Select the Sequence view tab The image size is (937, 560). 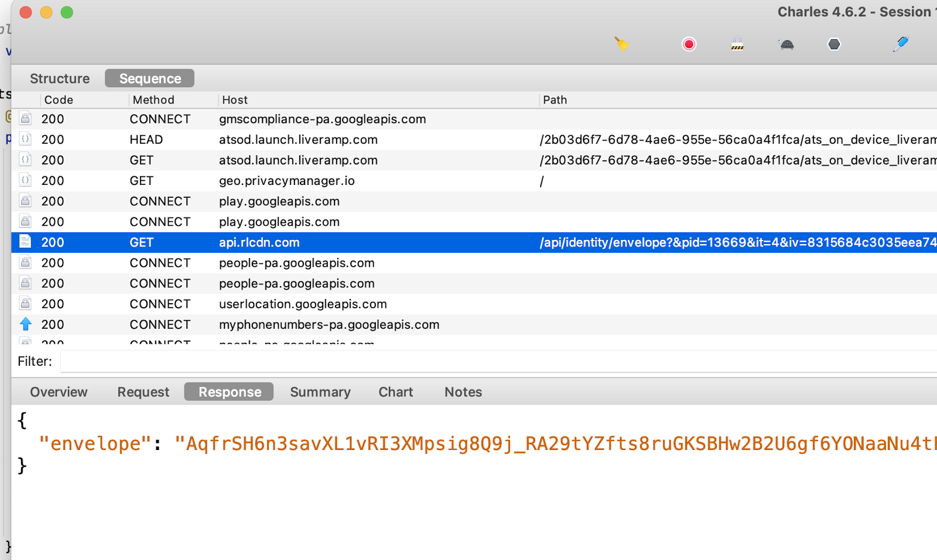pyautogui.click(x=150, y=78)
